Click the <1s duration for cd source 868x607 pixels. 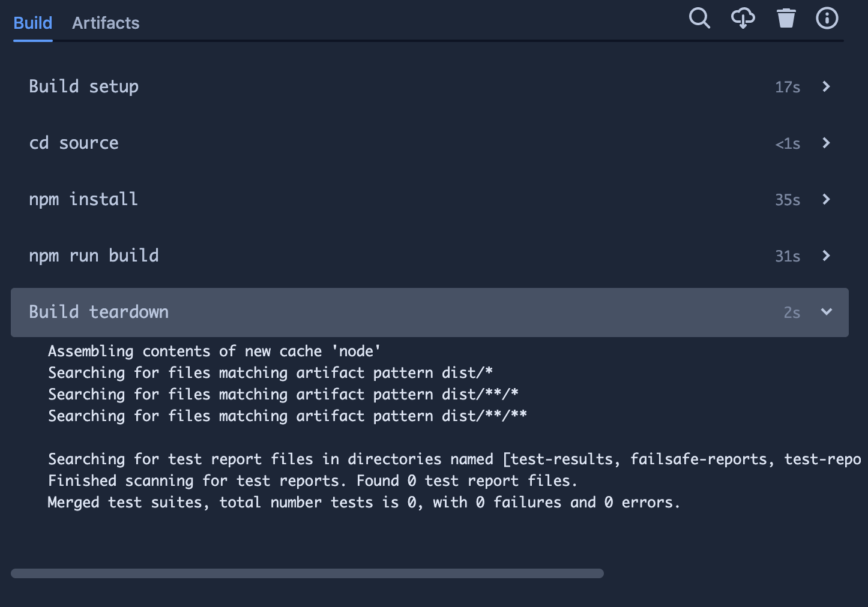tap(788, 144)
